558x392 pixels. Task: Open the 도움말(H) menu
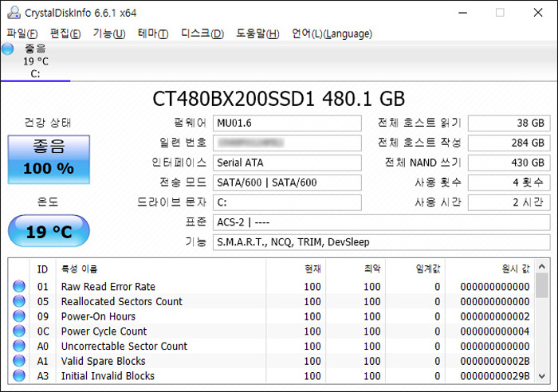[x=257, y=33]
